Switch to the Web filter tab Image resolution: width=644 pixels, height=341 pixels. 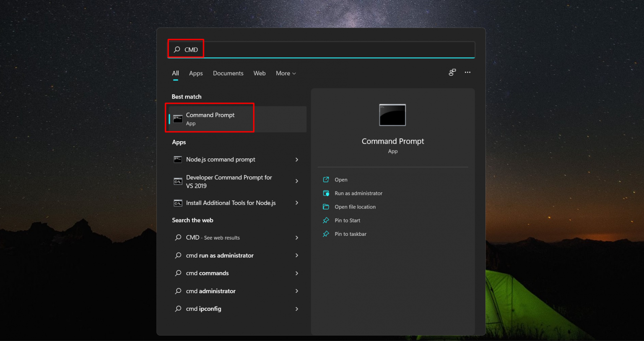[260, 73]
